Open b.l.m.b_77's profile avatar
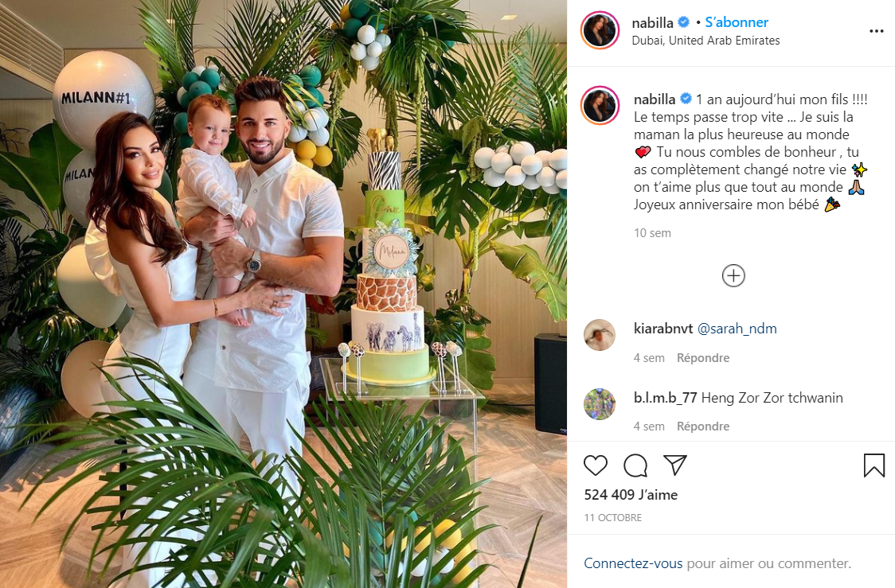 point(600,403)
